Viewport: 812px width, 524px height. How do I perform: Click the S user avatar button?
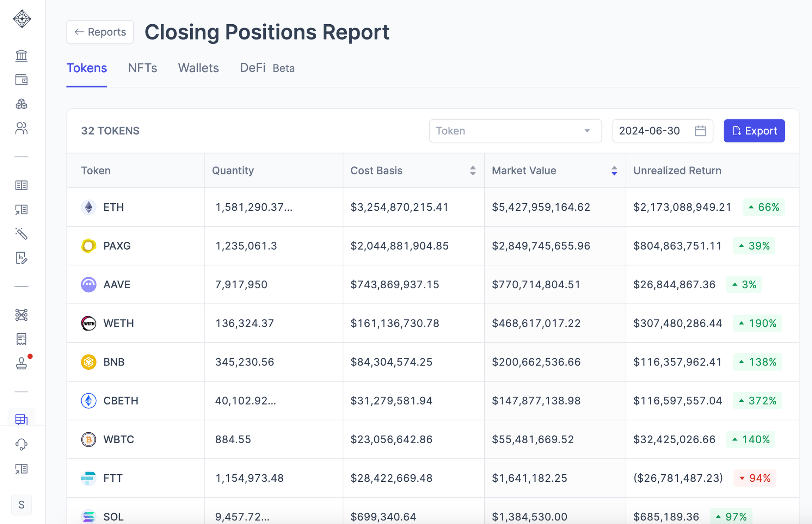pyautogui.click(x=21, y=505)
